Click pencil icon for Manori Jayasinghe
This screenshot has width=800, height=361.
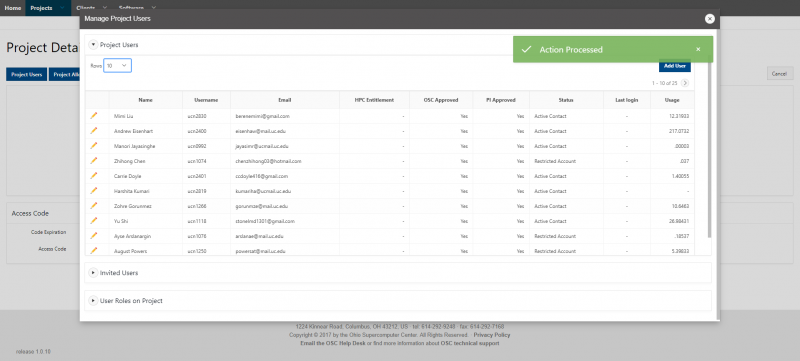[93, 145]
